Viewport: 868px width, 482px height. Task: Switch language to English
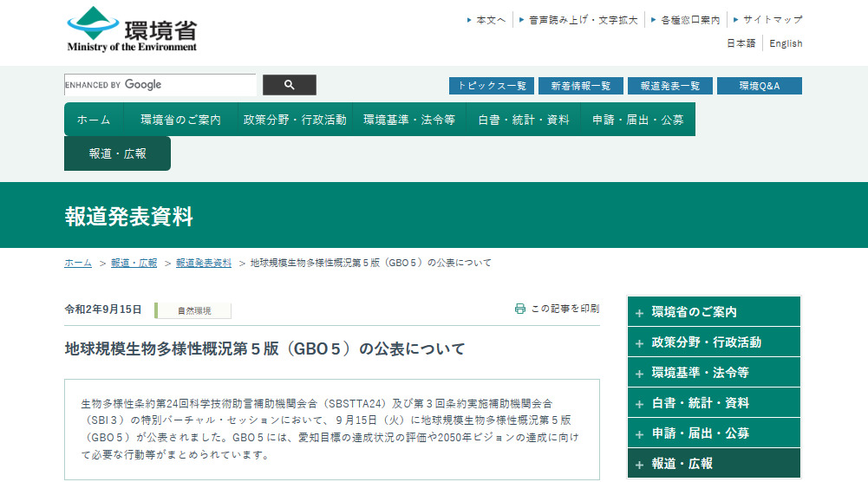pyautogui.click(x=786, y=43)
